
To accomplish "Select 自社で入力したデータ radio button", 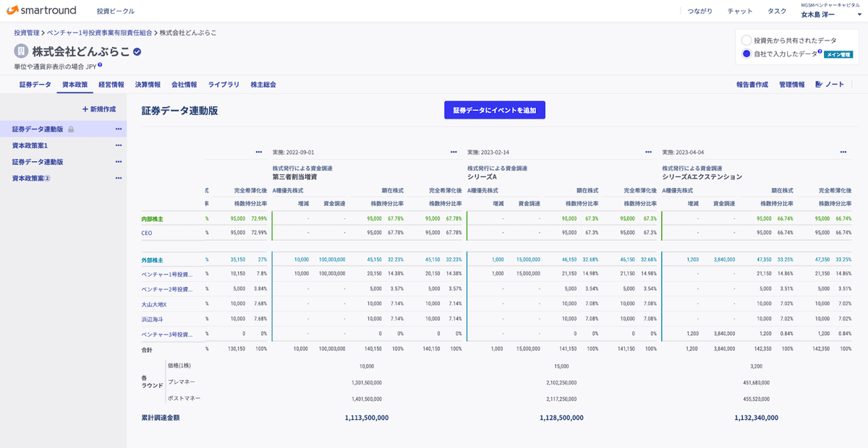I will tap(746, 53).
